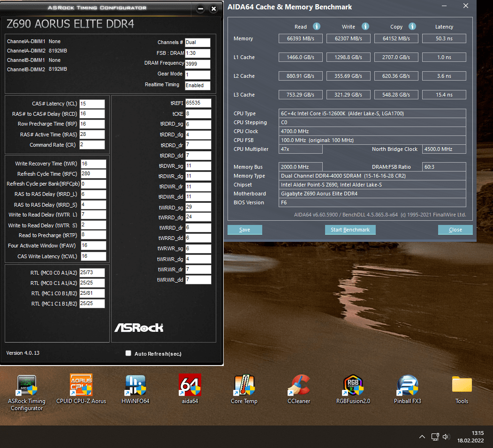The image size is (493, 448).
Task: Click Save in AIDA64 benchmark
Action: click(x=244, y=230)
